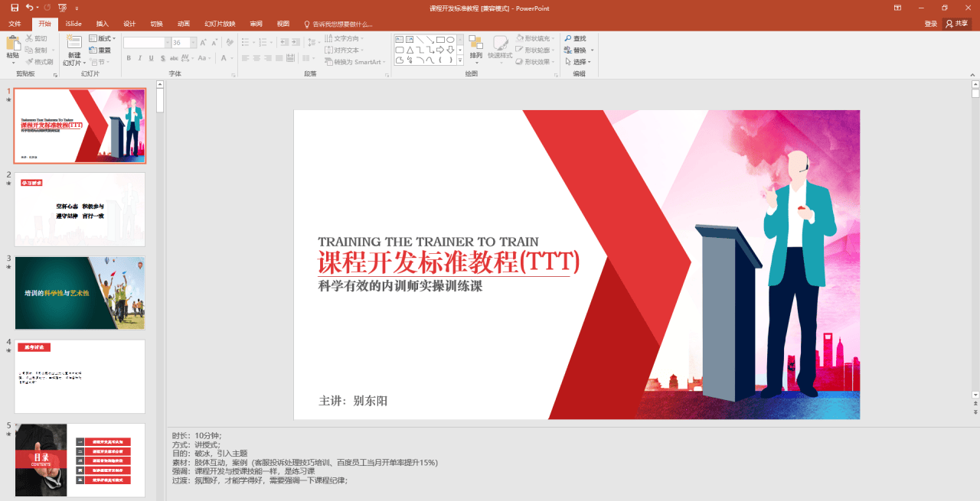Collapse the ribbon with the arrow
This screenshot has height=501, width=980.
tap(974, 74)
